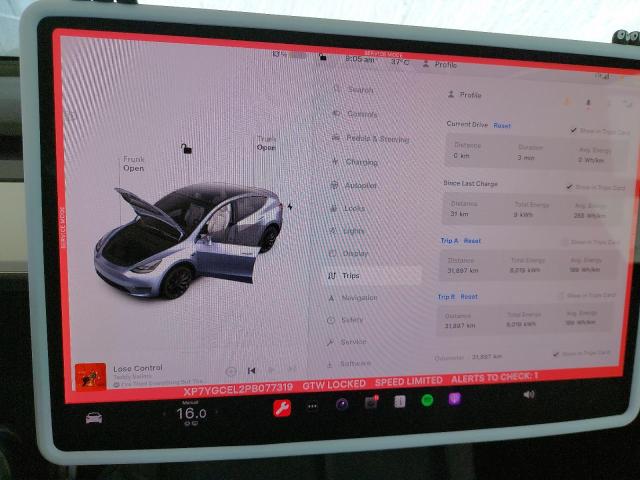The height and width of the screenshot is (480, 640).
Task: Open the Locks menu
Action: point(347,209)
